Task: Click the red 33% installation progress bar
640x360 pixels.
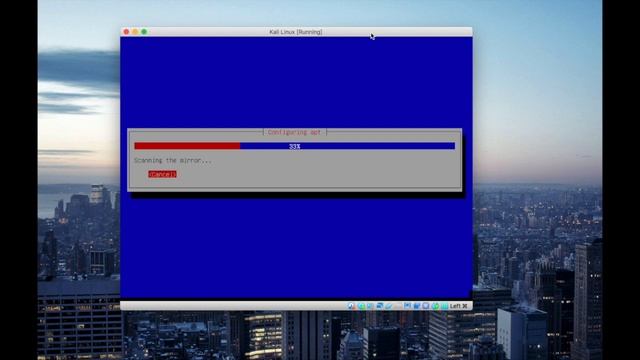Action: 294,146
